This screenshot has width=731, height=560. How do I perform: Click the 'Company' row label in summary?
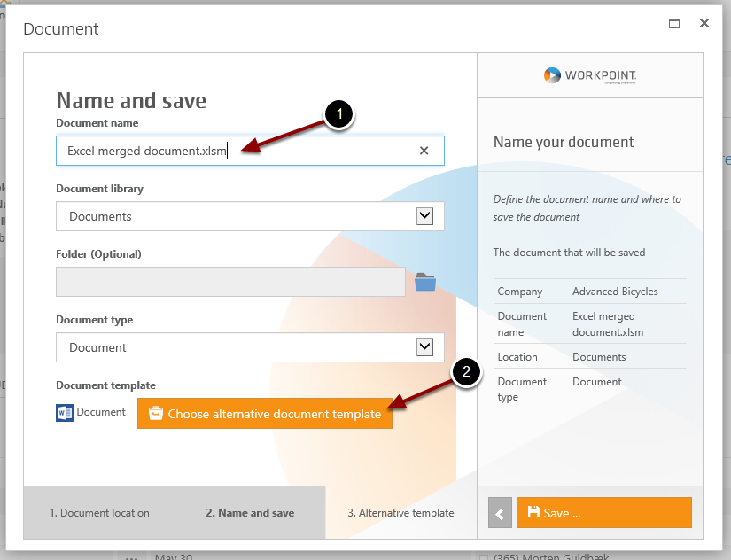pos(520,292)
